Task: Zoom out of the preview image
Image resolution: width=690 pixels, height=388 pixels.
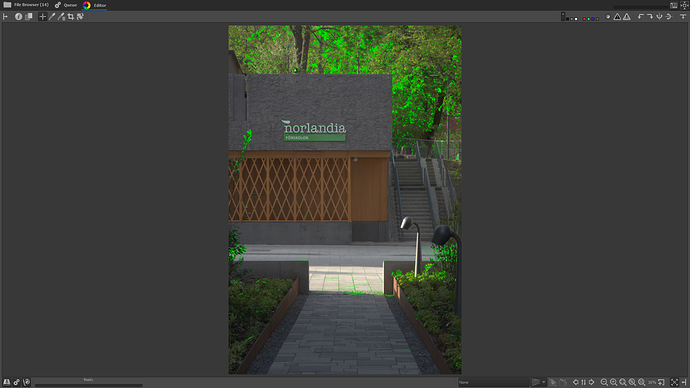Action: click(604, 382)
